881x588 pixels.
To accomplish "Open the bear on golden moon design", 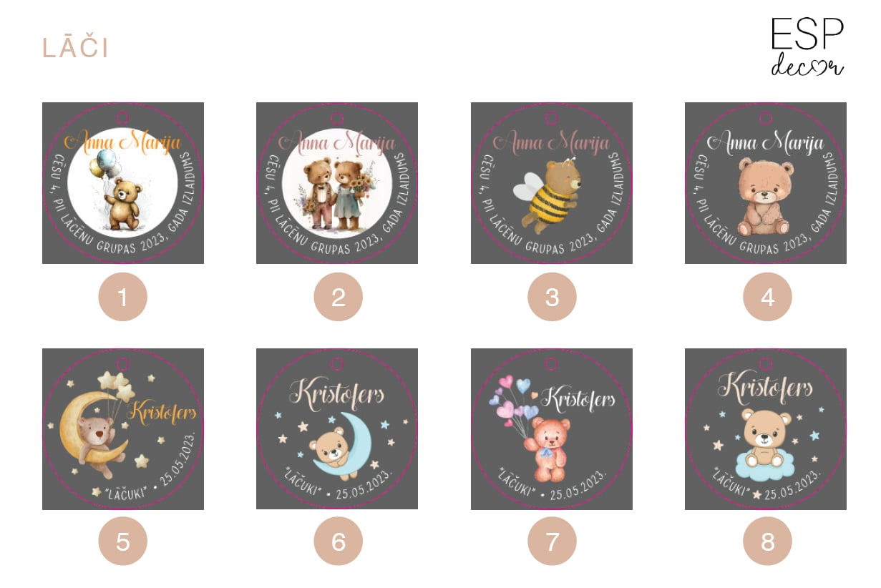I will pos(123,429).
